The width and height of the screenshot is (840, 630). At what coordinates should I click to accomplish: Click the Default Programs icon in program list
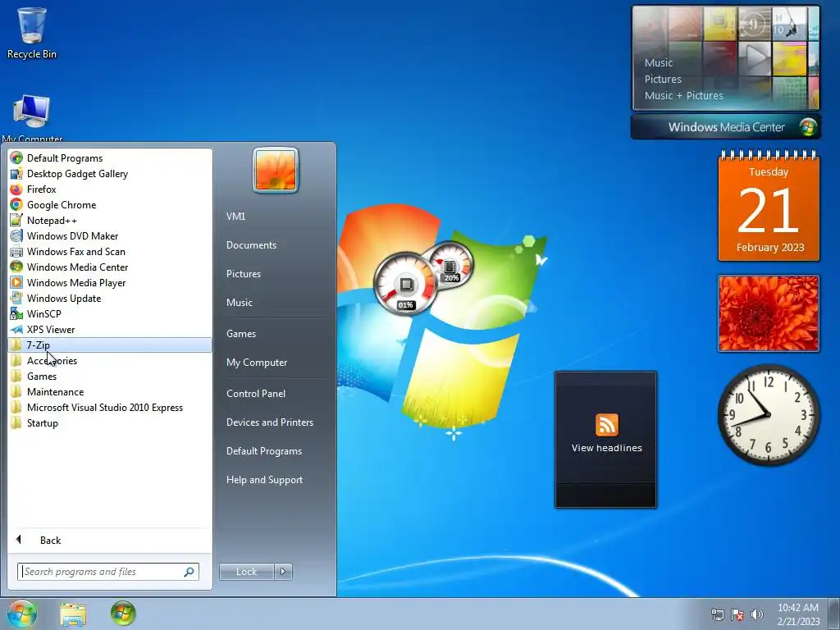(16, 158)
